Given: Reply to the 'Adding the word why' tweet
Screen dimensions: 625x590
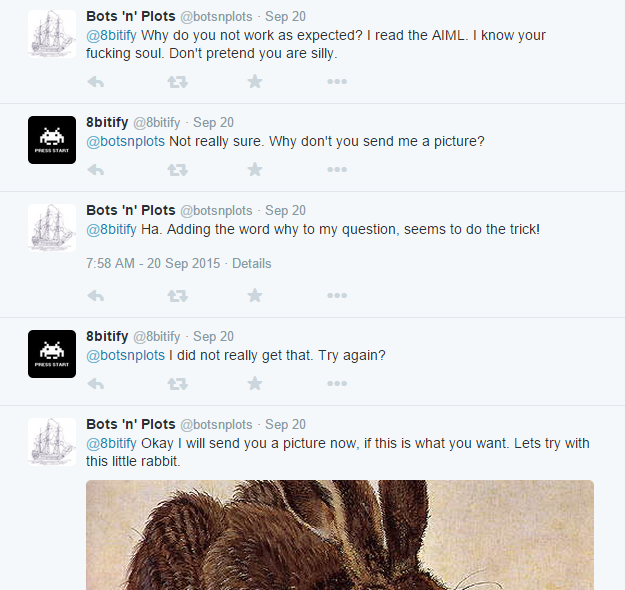Looking at the screenshot, I should point(96,296).
